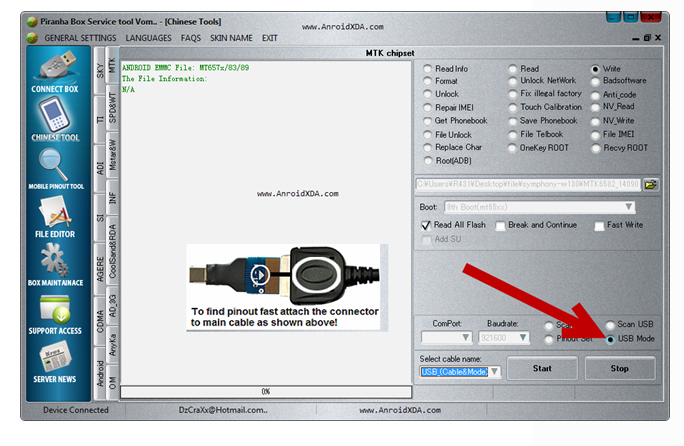The height and width of the screenshot is (446, 684).
Task: Click the browse file folder icon
Action: (x=651, y=185)
